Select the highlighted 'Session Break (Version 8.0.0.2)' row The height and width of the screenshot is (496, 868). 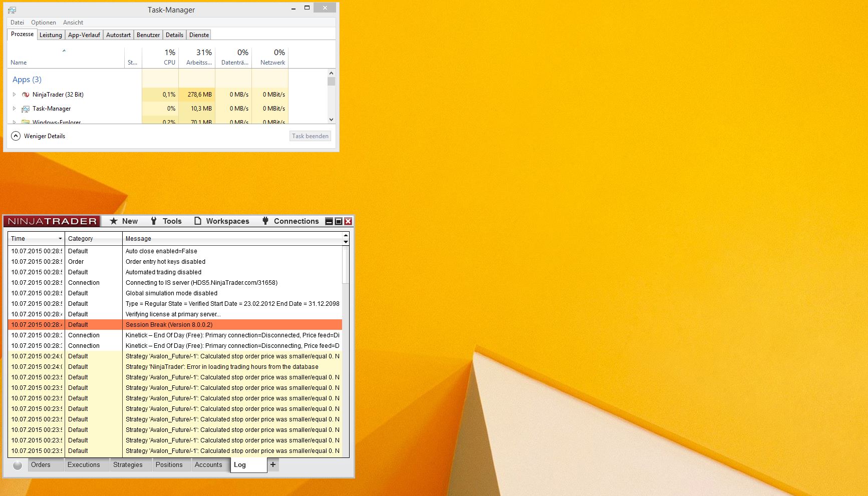click(x=175, y=325)
